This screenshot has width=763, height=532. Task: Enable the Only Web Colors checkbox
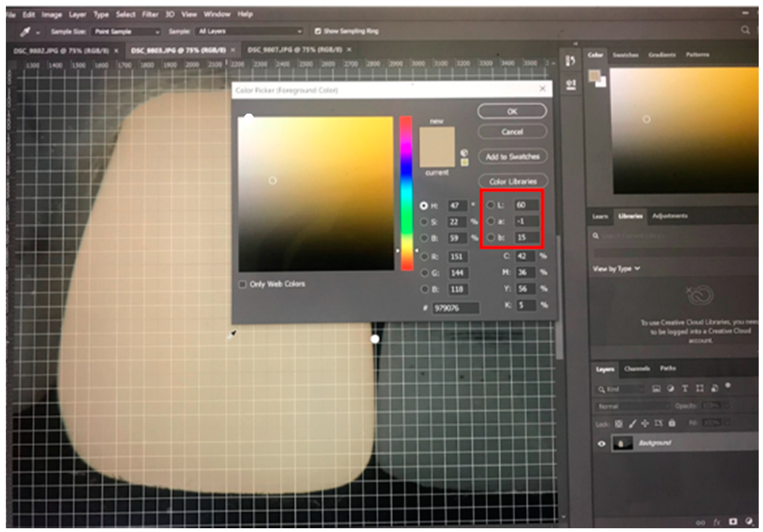(x=243, y=284)
